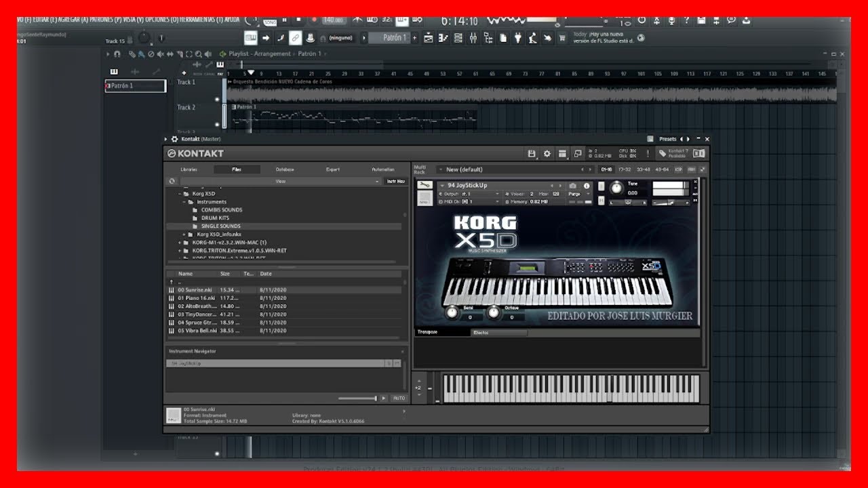Toggle AUTO preview button
This screenshot has height=488, width=868.
point(399,398)
